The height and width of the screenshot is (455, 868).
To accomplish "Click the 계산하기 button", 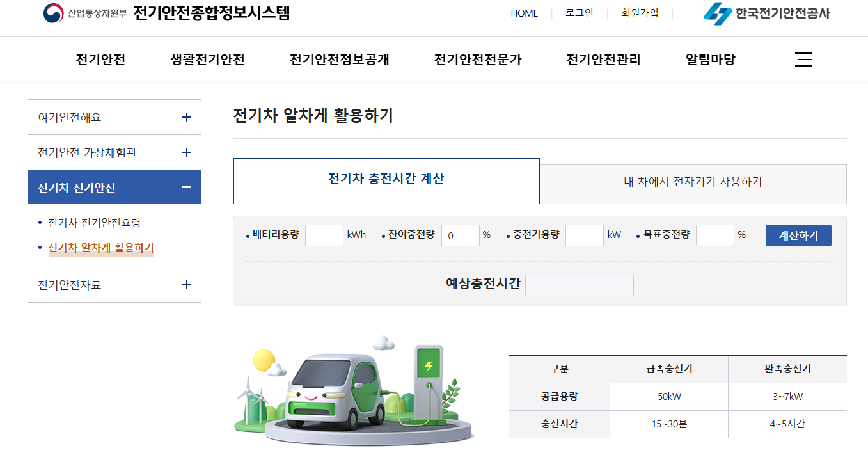I will (798, 235).
